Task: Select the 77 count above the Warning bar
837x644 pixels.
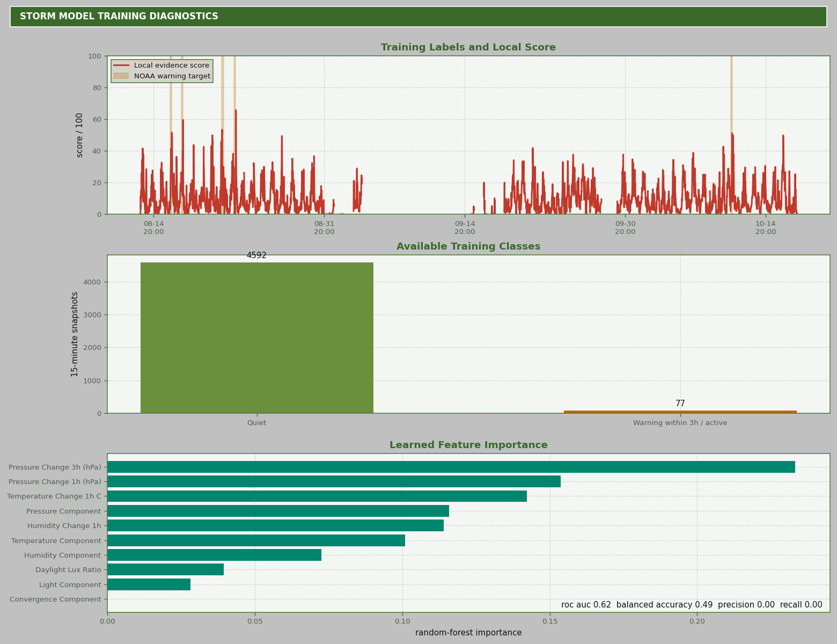Action: [680, 404]
